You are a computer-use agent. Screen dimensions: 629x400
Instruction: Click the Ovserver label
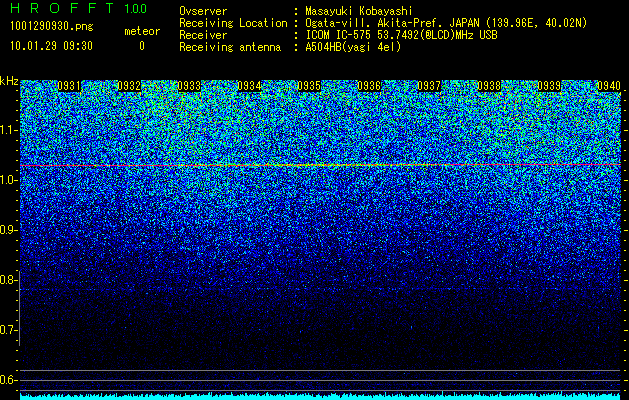coord(203,11)
